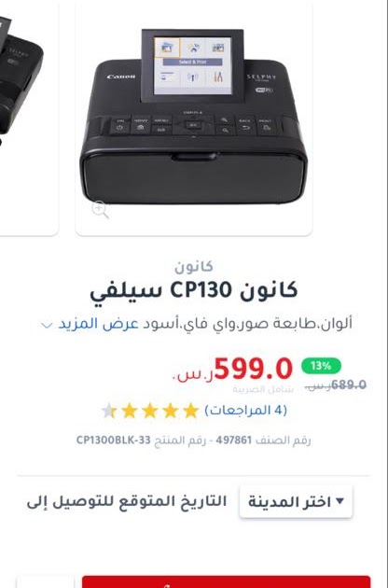
Task: Open the 4 المراجعات reviews link
Action: tap(246, 410)
